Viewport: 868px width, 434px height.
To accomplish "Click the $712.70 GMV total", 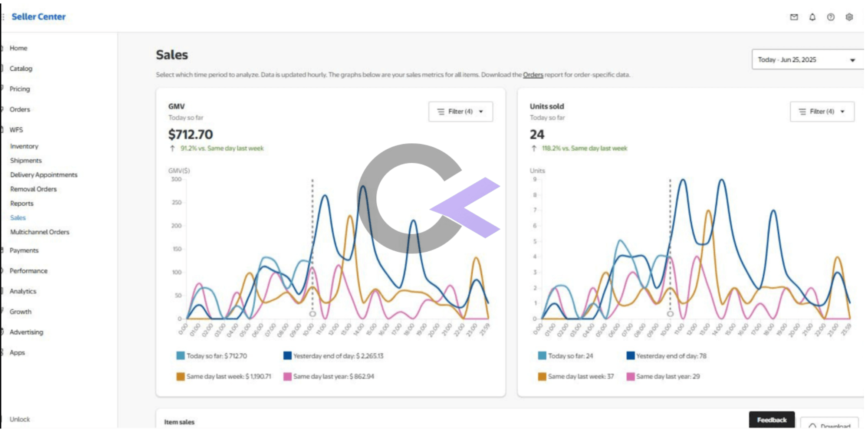I will (x=191, y=135).
